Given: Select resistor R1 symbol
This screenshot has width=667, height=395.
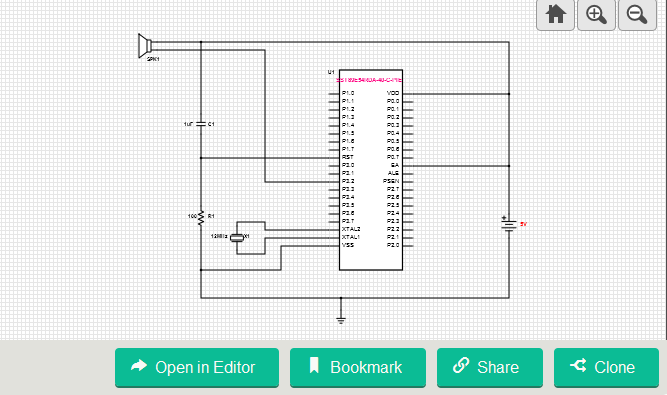Looking at the screenshot, I should [201, 217].
